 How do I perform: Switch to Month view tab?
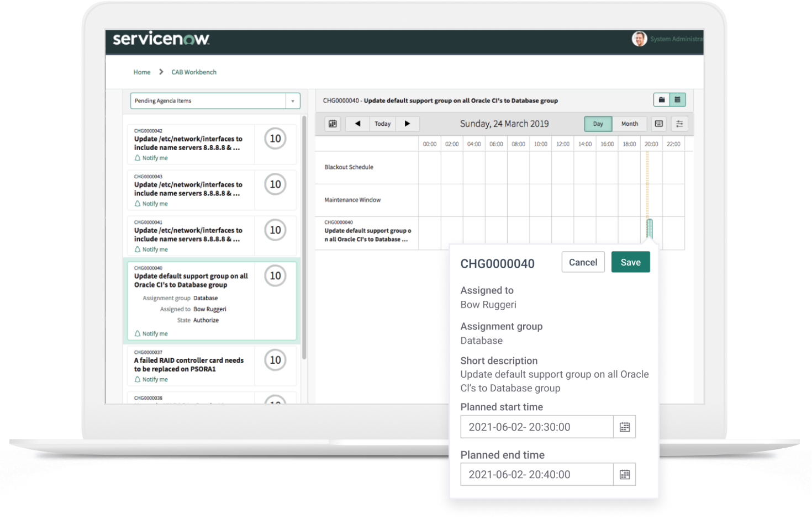click(x=629, y=124)
